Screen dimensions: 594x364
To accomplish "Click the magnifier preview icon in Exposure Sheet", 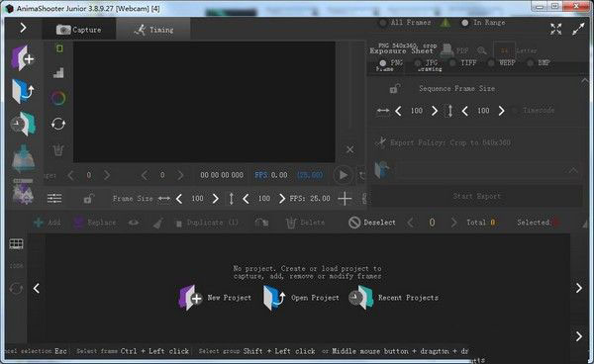I will pos(481,50).
